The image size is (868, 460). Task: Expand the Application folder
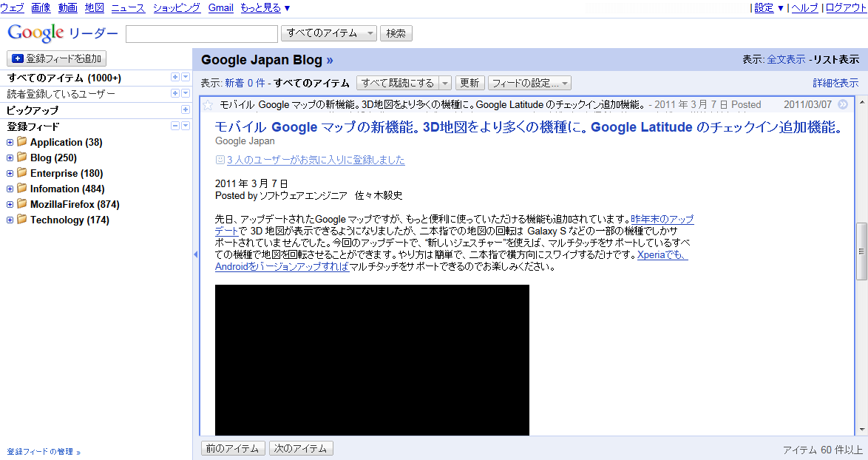click(10, 142)
